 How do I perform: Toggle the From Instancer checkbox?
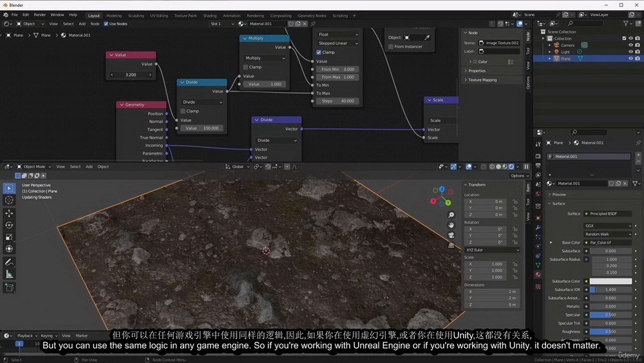391,46
